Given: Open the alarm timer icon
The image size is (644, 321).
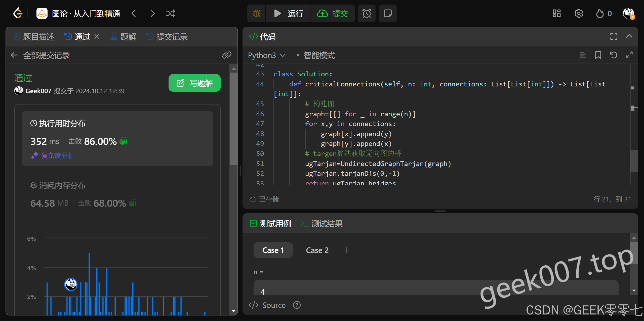Looking at the screenshot, I should click(x=367, y=13).
